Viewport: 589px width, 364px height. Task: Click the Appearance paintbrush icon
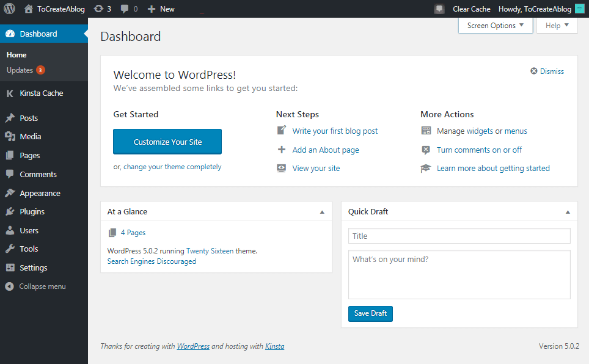click(x=10, y=193)
